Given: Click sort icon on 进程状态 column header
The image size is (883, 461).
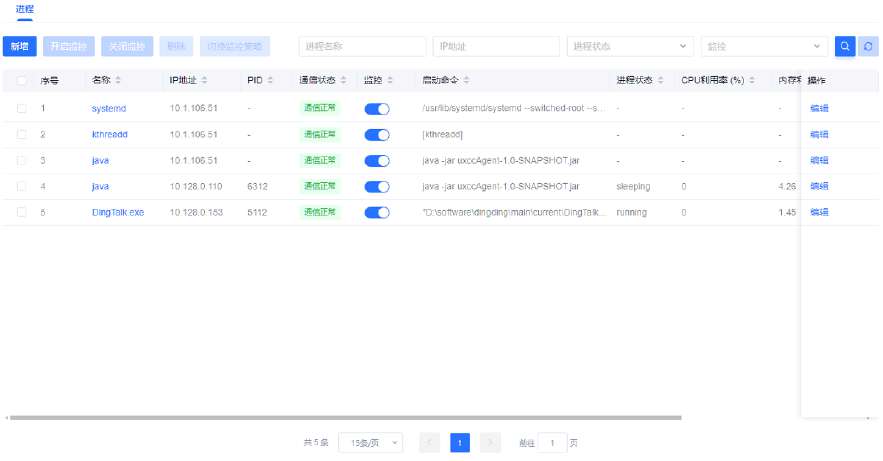Looking at the screenshot, I should [659, 80].
